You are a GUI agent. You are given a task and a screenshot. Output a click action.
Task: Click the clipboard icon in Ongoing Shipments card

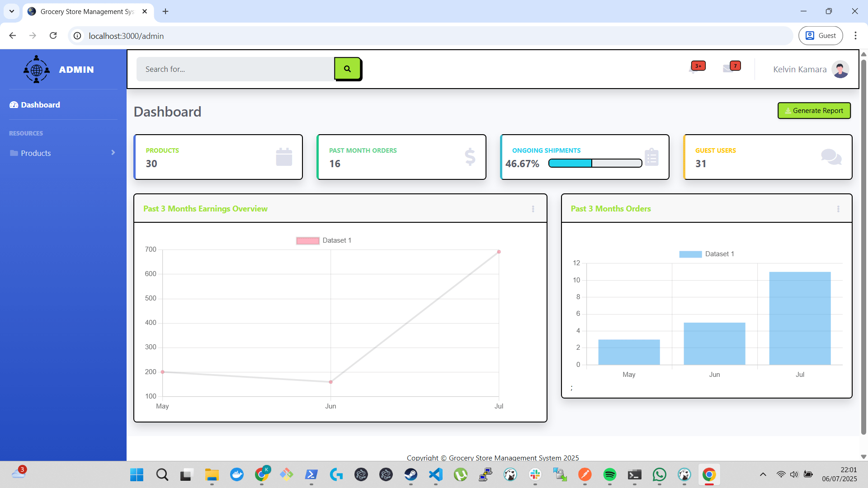(651, 157)
